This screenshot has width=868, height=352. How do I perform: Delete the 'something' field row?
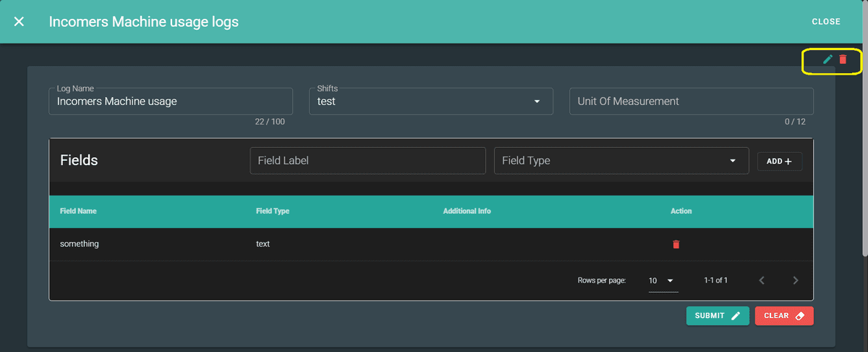[676, 244]
